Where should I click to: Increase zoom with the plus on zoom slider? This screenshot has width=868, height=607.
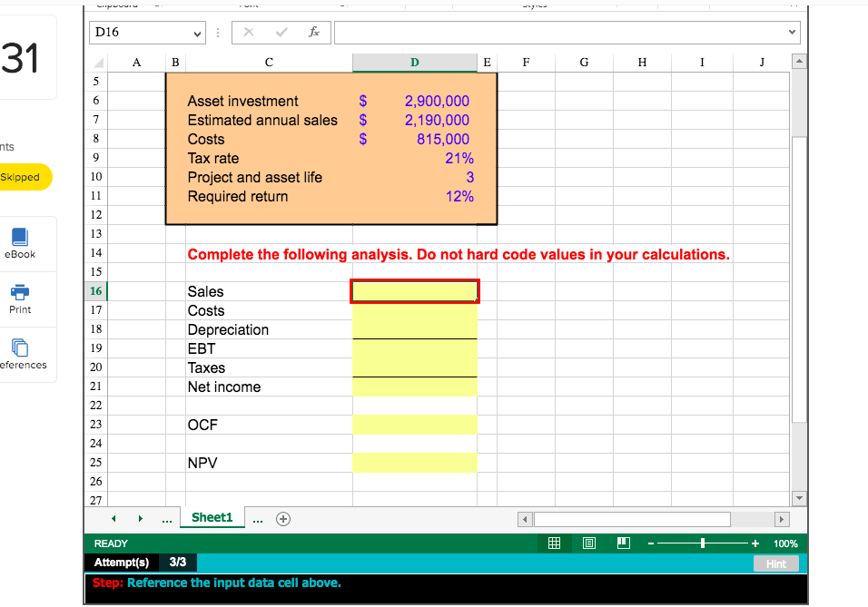(x=755, y=543)
